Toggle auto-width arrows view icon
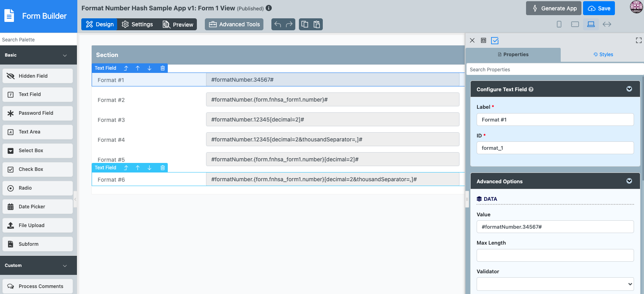 pos(607,24)
